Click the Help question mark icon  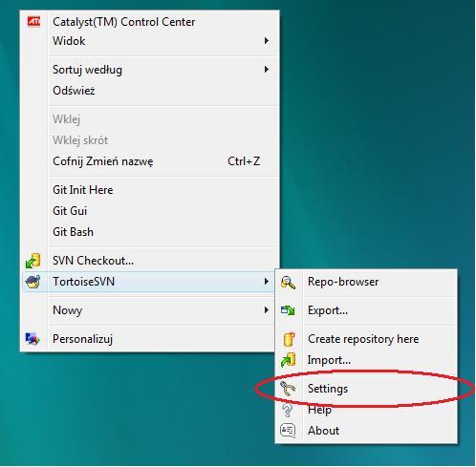coord(288,410)
